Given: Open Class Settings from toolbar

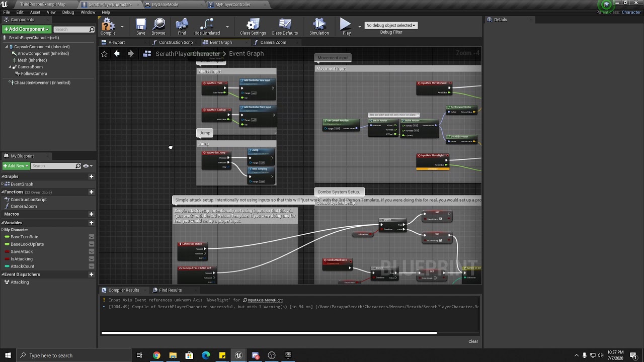Looking at the screenshot, I should [253, 27].
